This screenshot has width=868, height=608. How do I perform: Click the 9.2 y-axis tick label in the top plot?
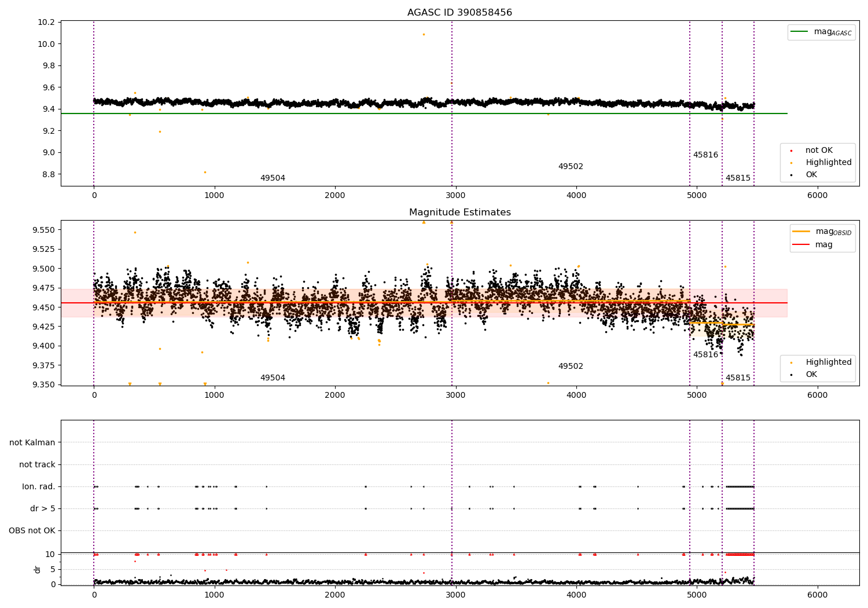(x=49, y=131)
